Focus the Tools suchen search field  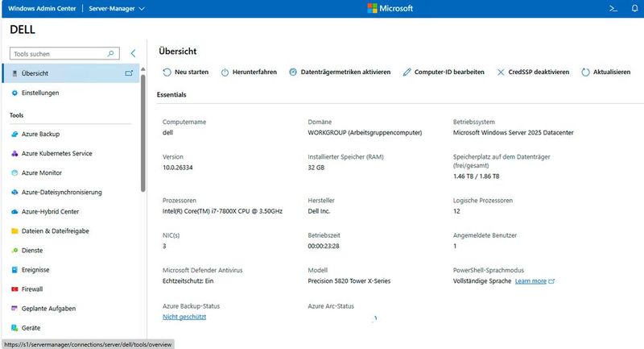[64, 53]
